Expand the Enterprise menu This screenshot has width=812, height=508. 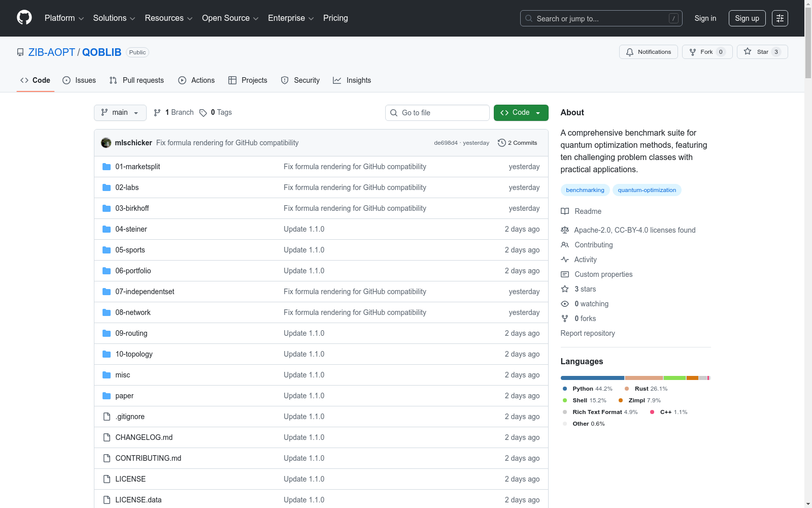click(291, 18)
